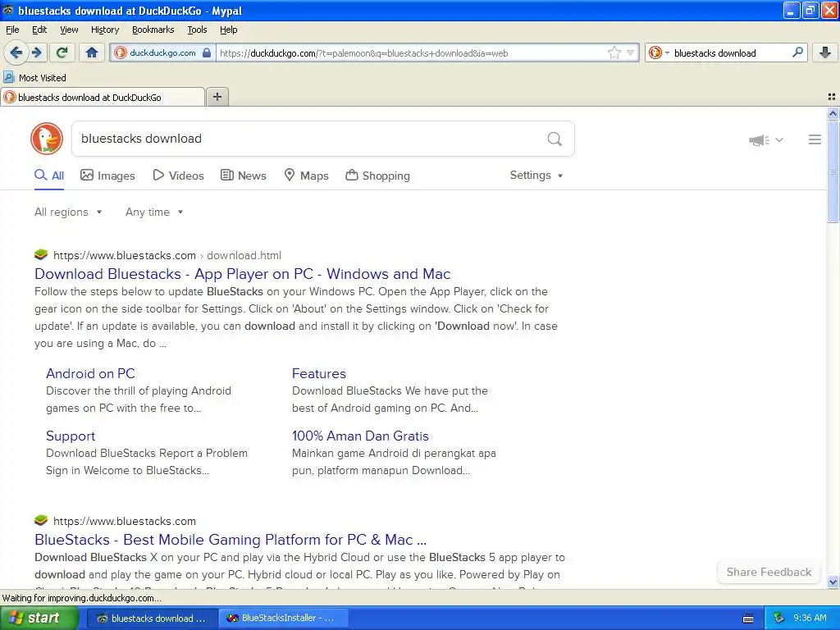This screenshot has width=840, height=630.
Task: Switch to News results tab
Action: coord(244,176)
